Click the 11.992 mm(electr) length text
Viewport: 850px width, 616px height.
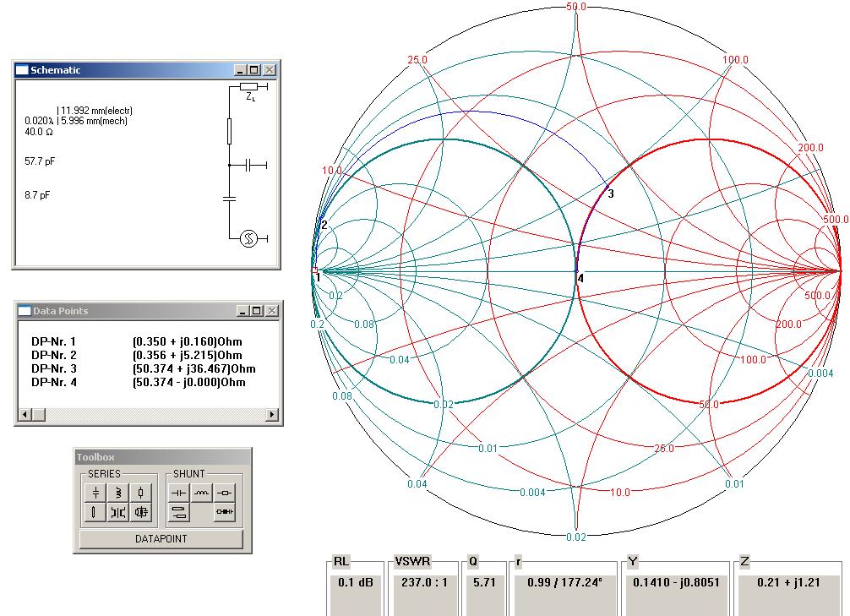[95, 111]
